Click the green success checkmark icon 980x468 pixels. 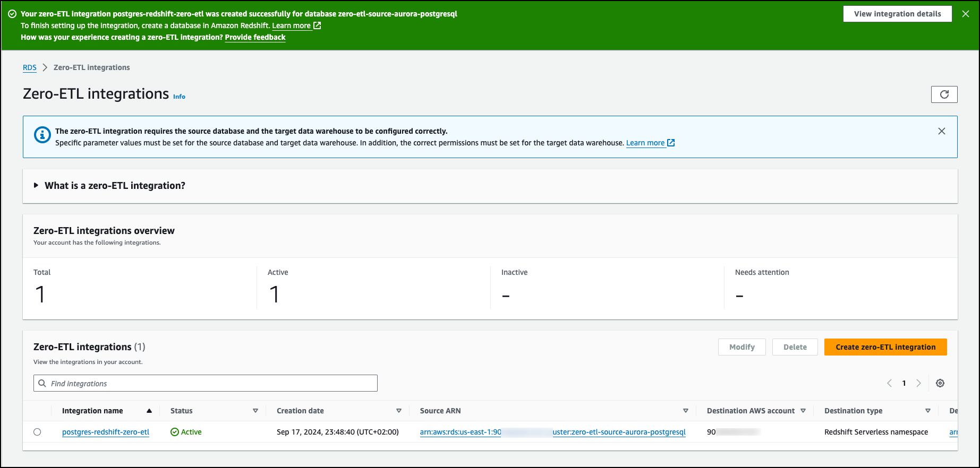click(x=12, y=14)
